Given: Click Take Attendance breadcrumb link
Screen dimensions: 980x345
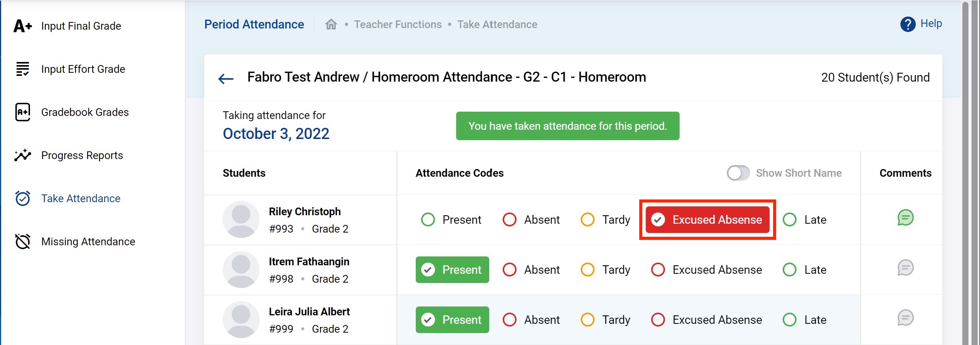Looking at the screenshot, I should pyautogui.click(x=497, y=25).
